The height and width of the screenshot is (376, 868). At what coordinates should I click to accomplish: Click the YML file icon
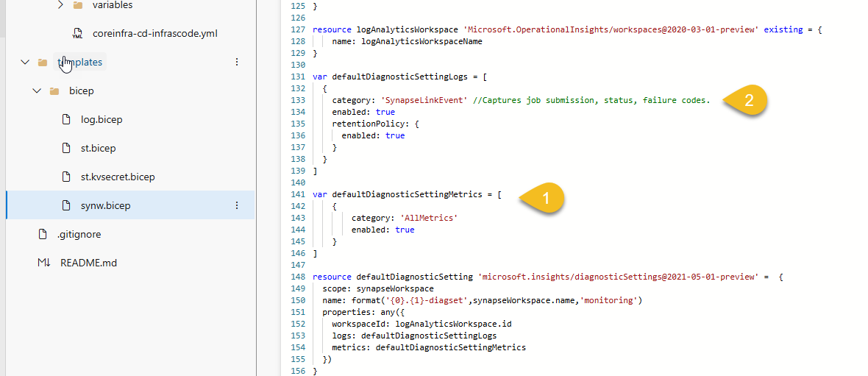[77, 34]
